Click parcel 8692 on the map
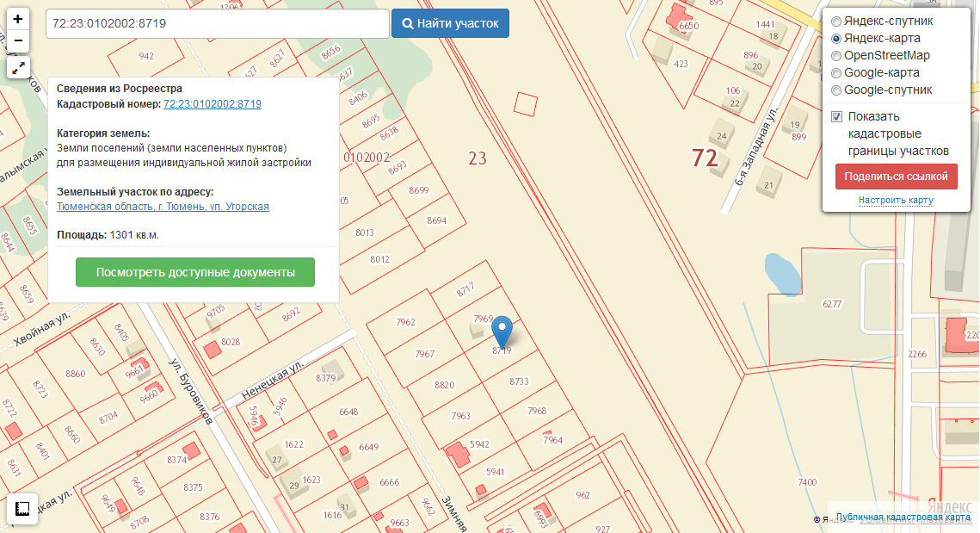 (291, 314)
